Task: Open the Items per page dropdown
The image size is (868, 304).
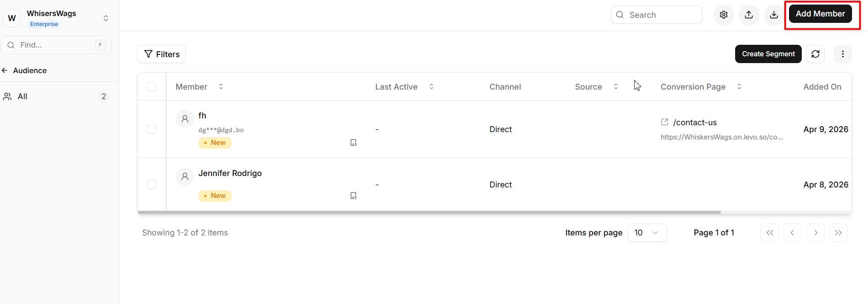Action: (x=647, y=233)
